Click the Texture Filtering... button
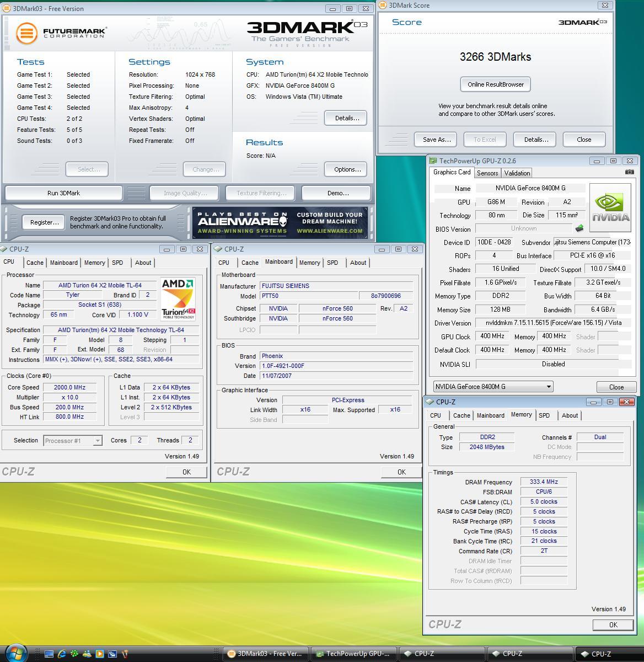The height and width of the screenshot is (662, 644). 261,193
